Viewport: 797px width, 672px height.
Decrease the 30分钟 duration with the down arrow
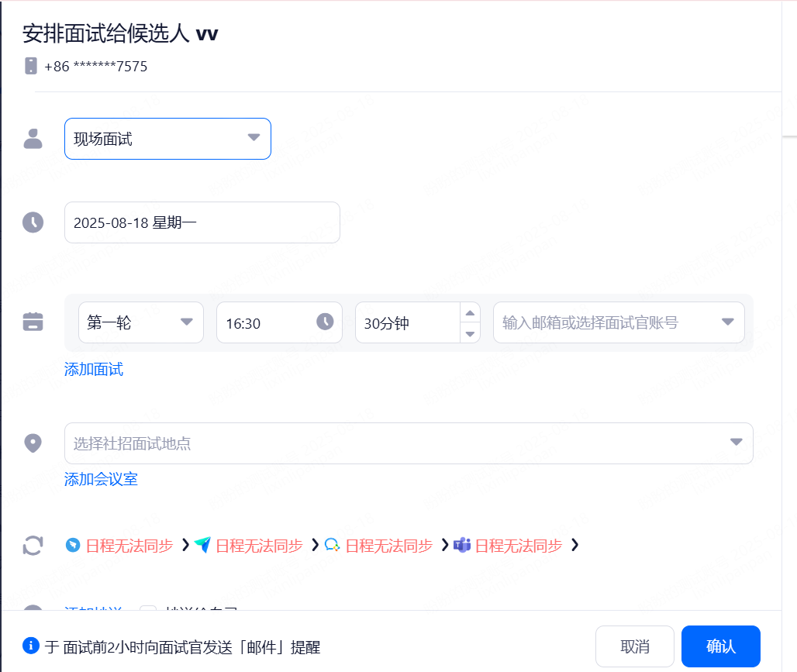[x=470, y=333]
